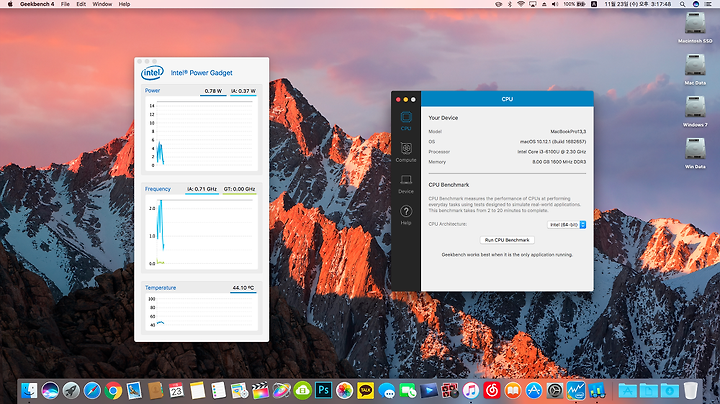
Task: Click the Model value MacBookPro13,3
Action: pyautogui.click(x=568, y=132)
